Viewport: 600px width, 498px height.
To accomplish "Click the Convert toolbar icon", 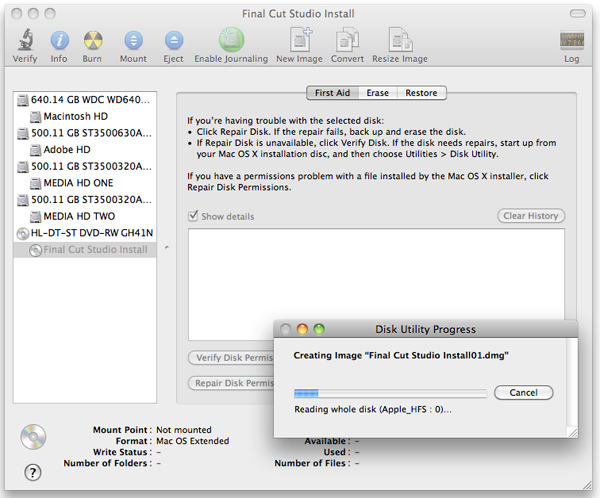I will [347, 39].
